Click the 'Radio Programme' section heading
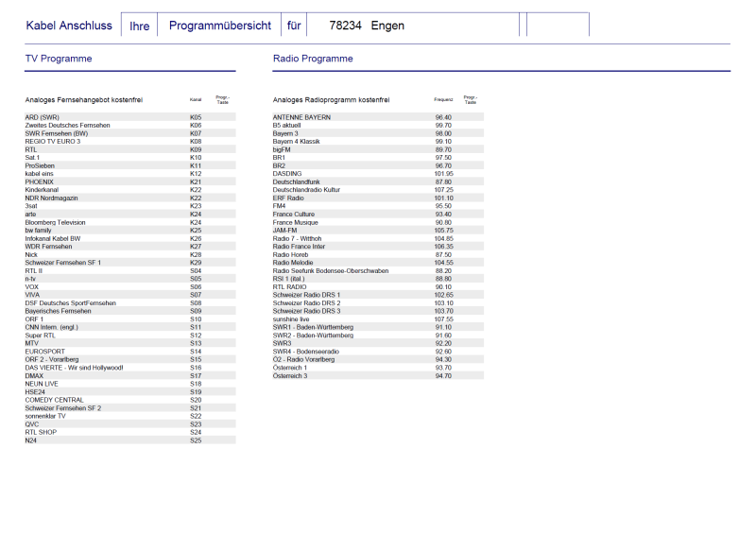The width and height of the screenshot is (756, 534). click(x=313, y=59)
